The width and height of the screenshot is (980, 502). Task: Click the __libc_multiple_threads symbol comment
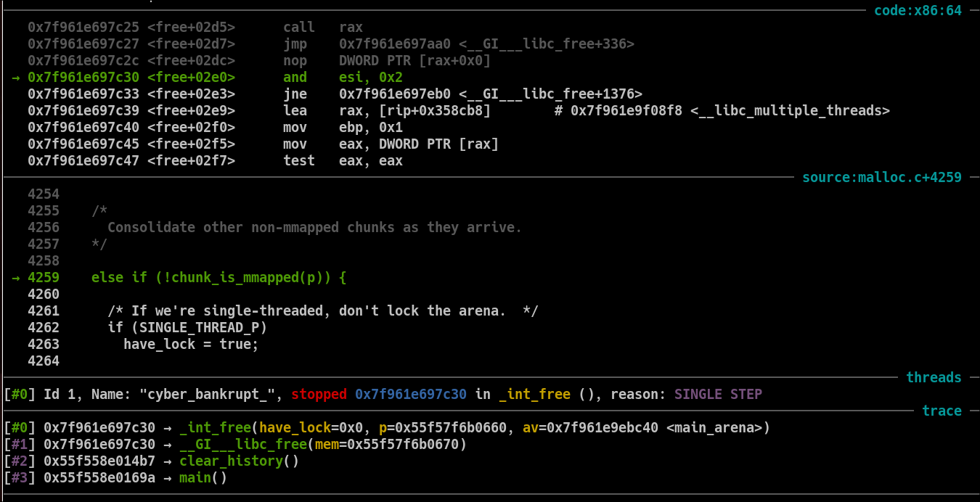coord(730,111)
